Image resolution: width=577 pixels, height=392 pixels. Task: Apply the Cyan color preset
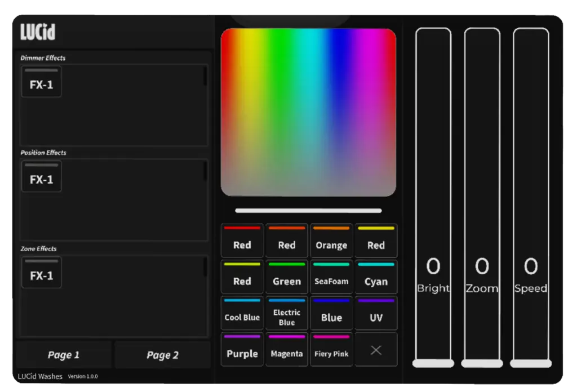coord(376,277)
